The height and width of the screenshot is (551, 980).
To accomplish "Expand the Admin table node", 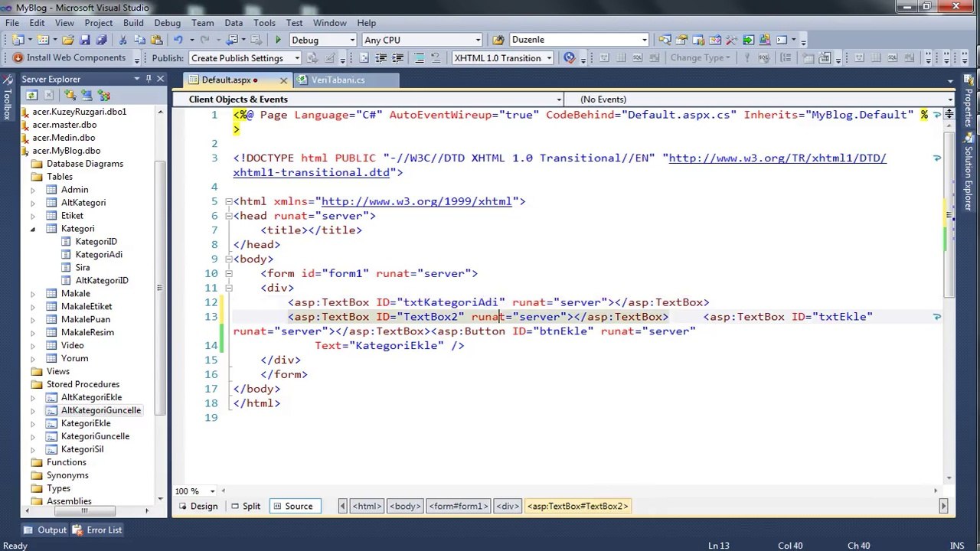I will point(32,190).
